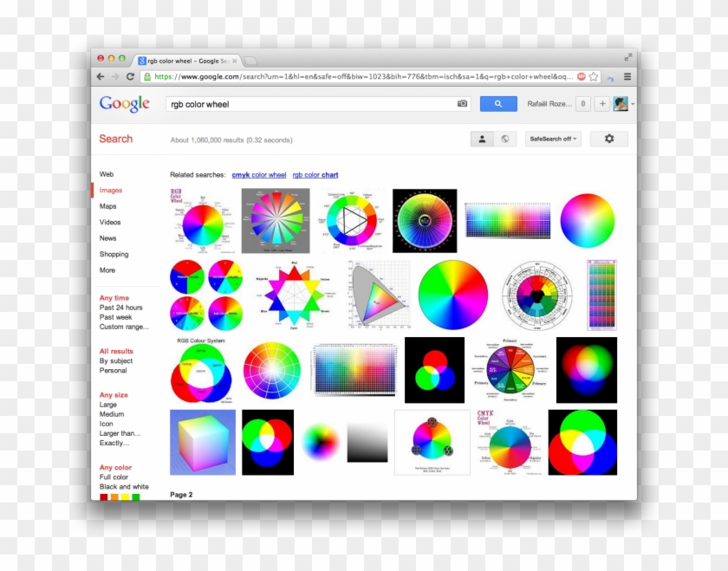728x571 pixels.
Task: Click the red color swatch under Any color
Action: click(x=103, y=496)
